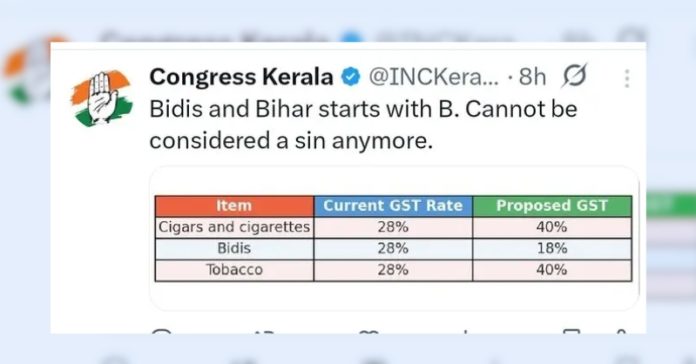Open the GST rate table image
This screenshot has height=364, width=696.
pos(394,238)
